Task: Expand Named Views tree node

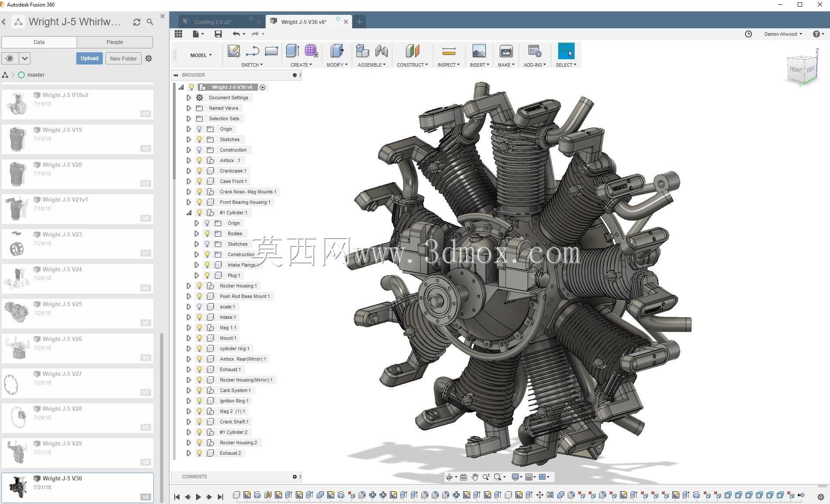Action: coord(189,108)
